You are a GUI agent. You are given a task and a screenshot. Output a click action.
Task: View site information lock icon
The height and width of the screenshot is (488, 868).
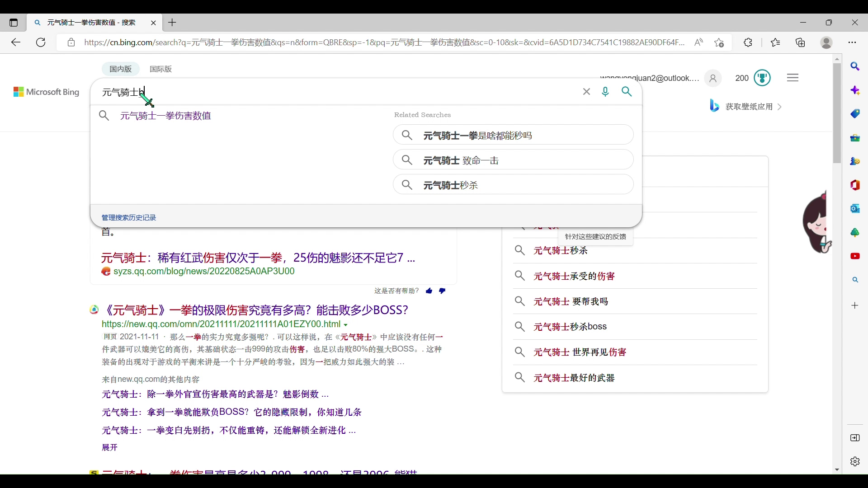click(71, 42)
